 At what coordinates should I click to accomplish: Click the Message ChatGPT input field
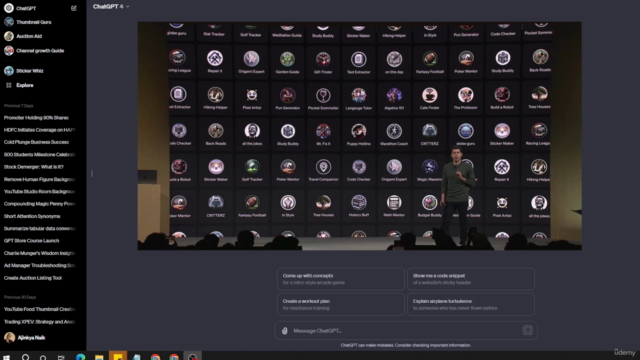coord(406,331)
